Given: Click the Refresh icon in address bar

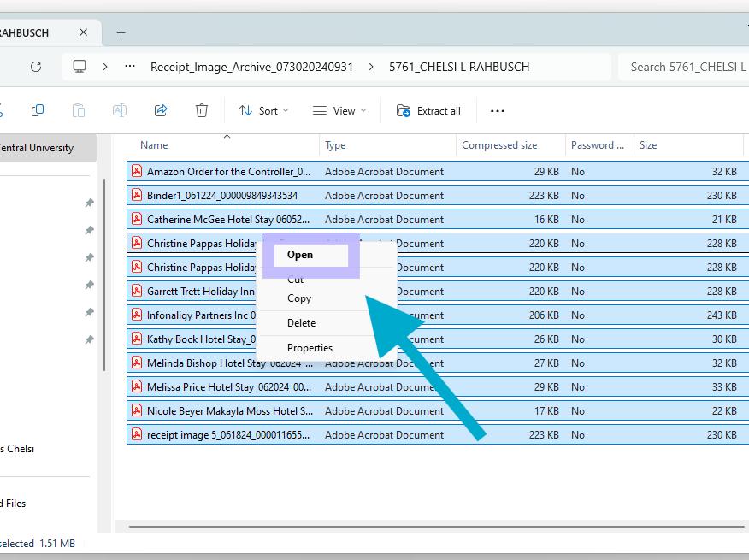Looking at the screenshot, I should 36,67.
